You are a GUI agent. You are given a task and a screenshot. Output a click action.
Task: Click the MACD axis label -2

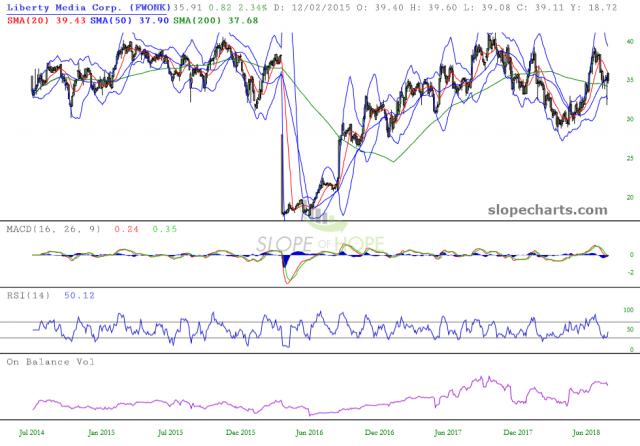click(631, 273)
